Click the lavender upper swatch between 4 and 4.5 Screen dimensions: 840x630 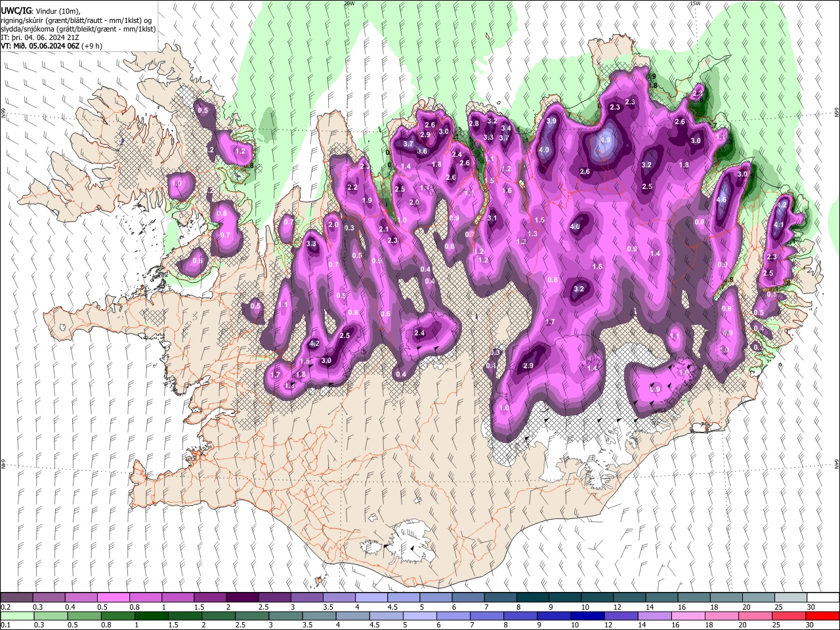click(x=371, y=598)
